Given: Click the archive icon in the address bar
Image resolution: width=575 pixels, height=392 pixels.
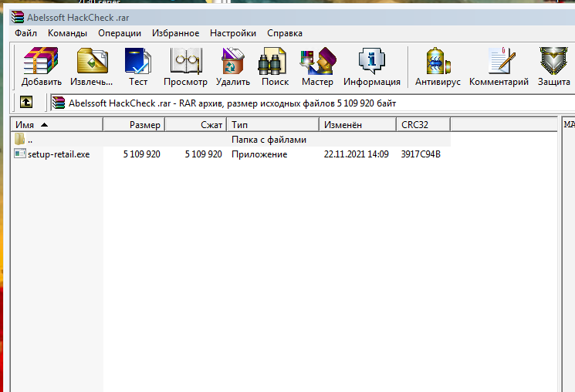Looking at the screenshot, I should [59, 103].
